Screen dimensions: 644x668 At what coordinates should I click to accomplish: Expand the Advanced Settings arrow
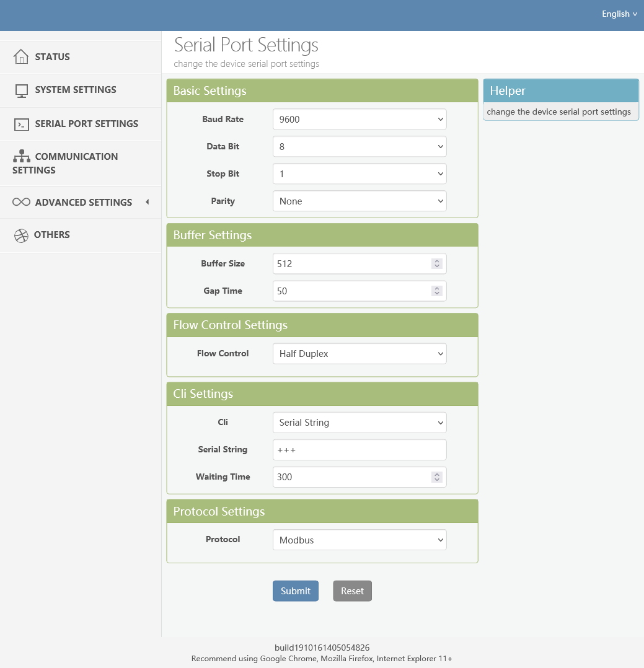(x=147, y=202)
